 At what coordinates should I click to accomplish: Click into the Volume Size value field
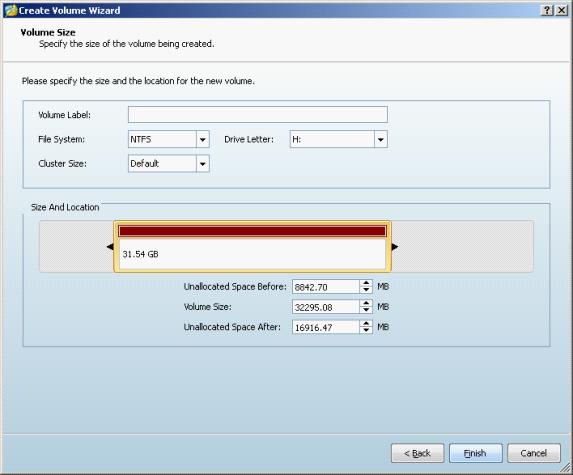pyautogui.click(x=326, y=307)
